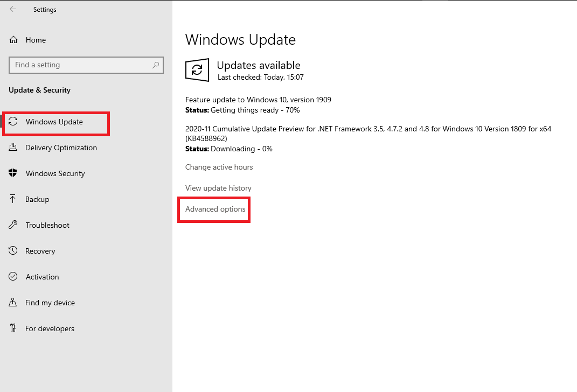This screenshot has height=392, width=577.
Task: Click the Windows Update sync icon in sidebar
Action: click(13, 122)
